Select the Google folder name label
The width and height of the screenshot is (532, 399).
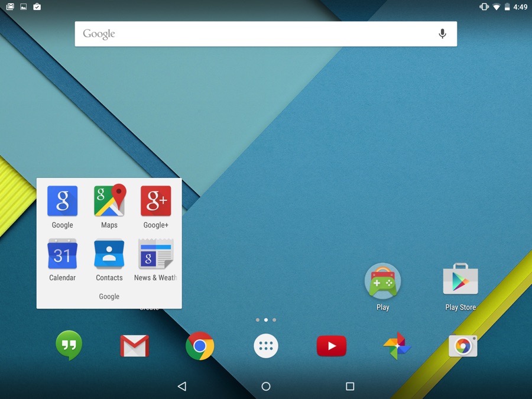click(x=109, y=297)
